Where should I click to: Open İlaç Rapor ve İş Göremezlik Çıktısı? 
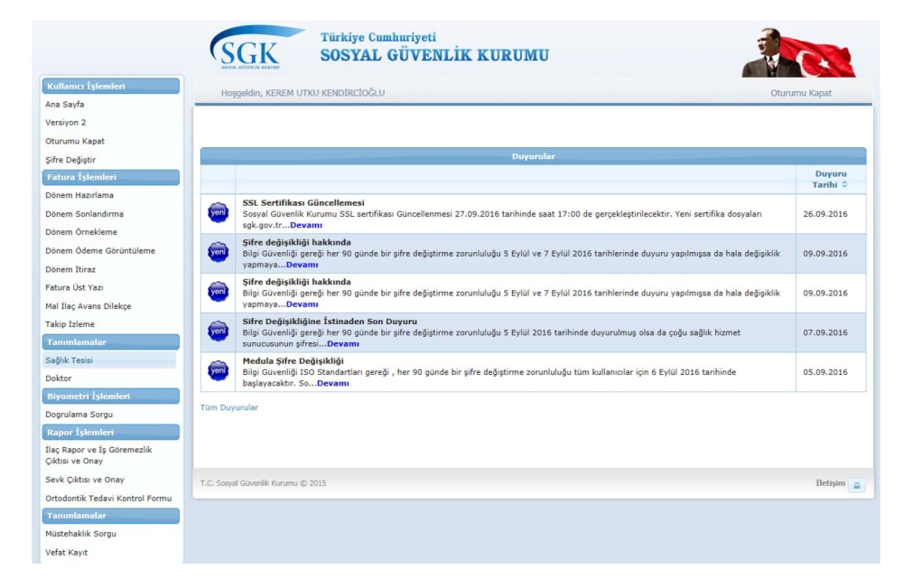98,455
